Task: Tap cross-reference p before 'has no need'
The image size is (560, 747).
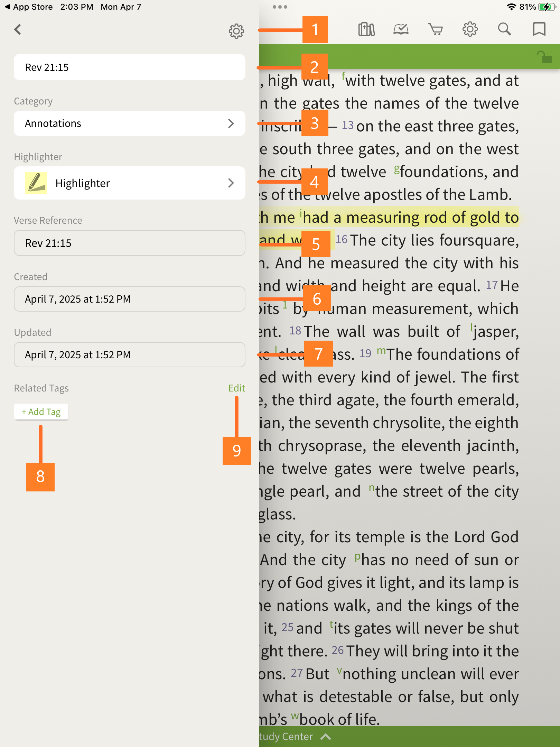Action: tap(358, 556)
